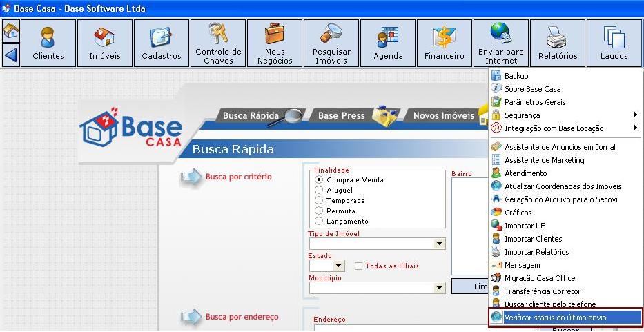Image resolution: width=644 pixels, height=332 pixels.
Task: Open the Relatórios printer icon
Action: point(556,37)
